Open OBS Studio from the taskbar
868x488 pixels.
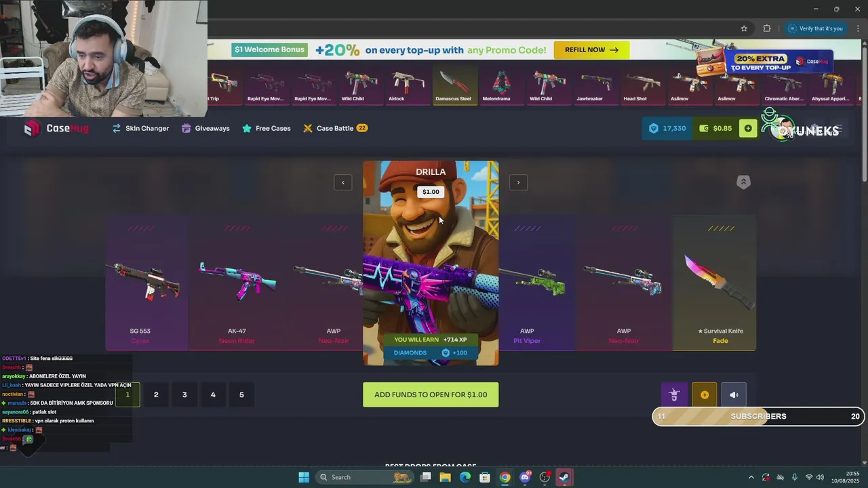[x=545, y=477]
